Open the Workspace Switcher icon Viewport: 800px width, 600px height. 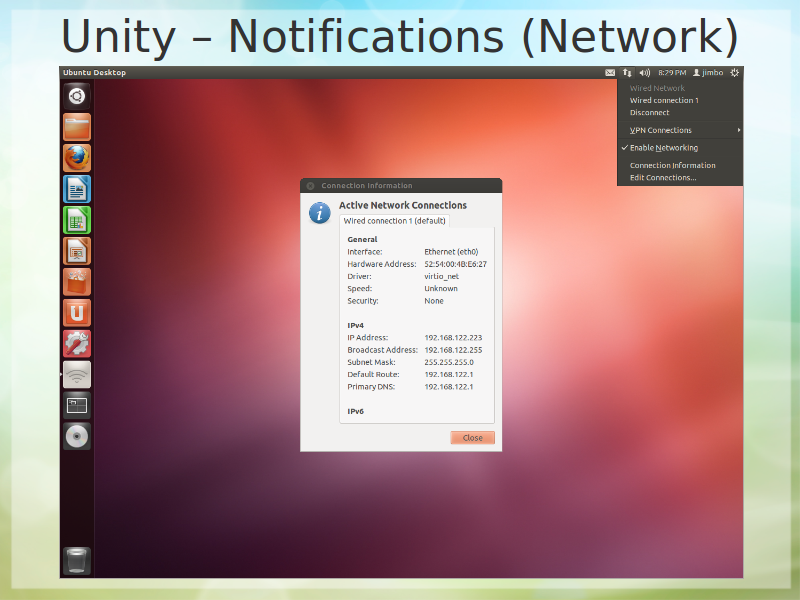tap(77, 406)
